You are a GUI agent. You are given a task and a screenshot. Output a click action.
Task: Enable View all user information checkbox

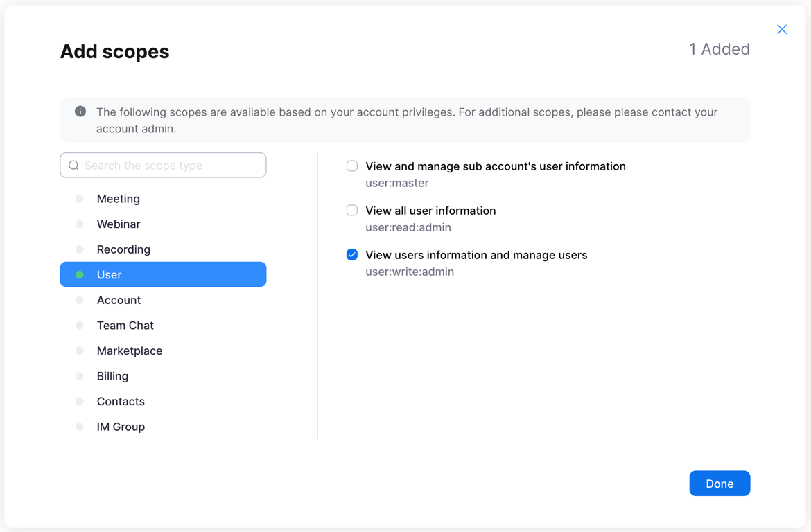click(x=352, y=211)
